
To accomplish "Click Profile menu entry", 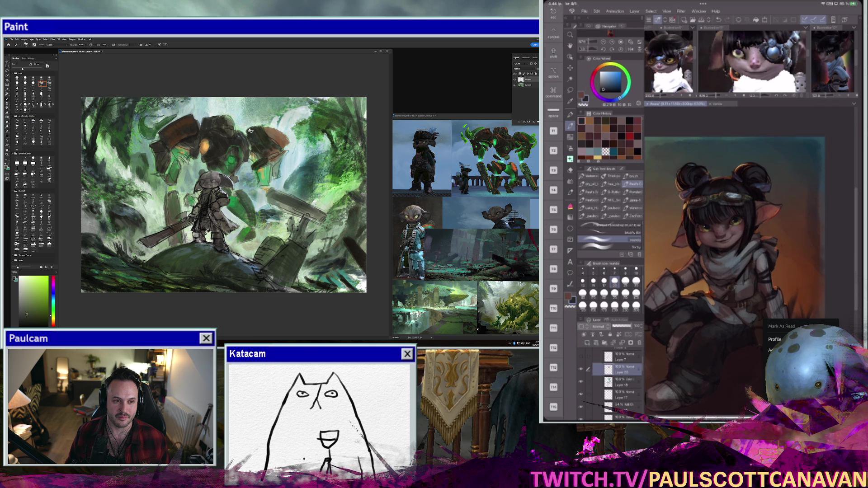I will tap(774, 339).
